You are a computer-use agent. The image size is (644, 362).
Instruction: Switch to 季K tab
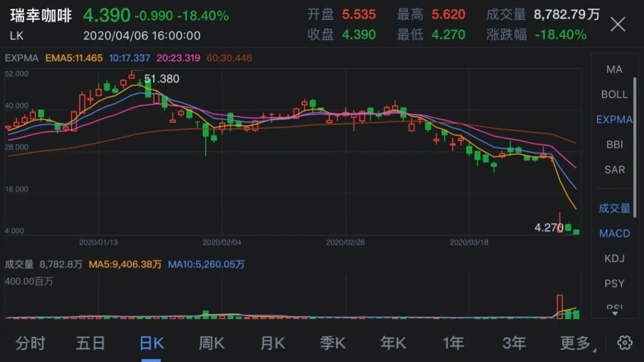coord(333,343)
